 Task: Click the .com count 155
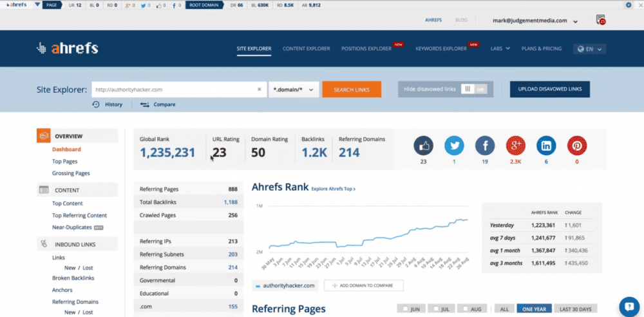pos(233,306)
